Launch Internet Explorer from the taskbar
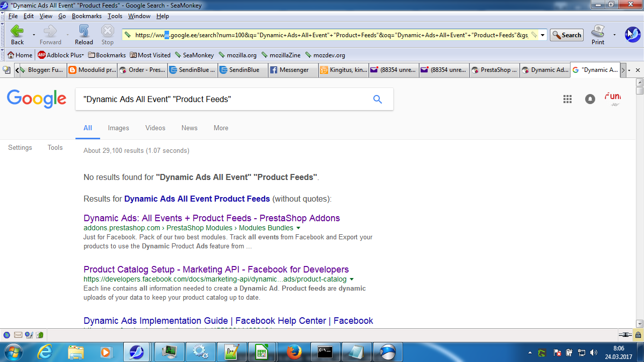Image resolution: width=644 pixels, height=362 pixels. tap(45, 352)
